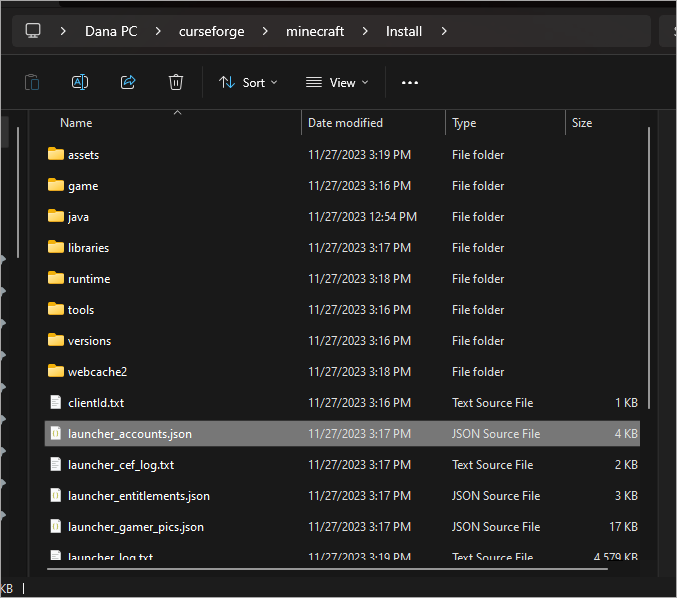Click the file name launcher_entitlements.json

pyautogui.click(x=139, y=496)
